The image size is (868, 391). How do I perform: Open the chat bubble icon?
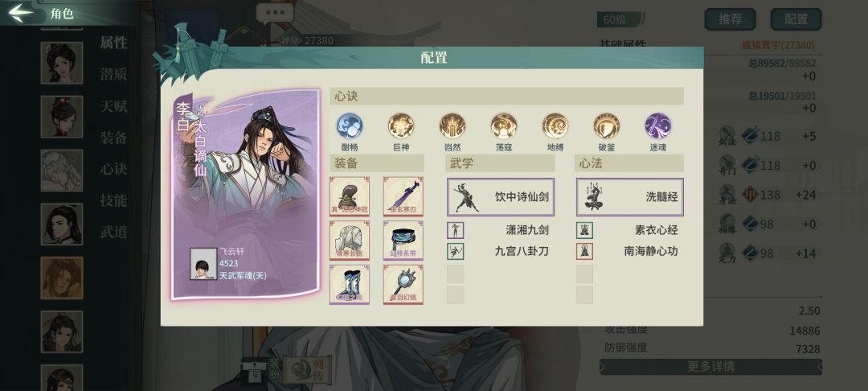coord(275,14)
